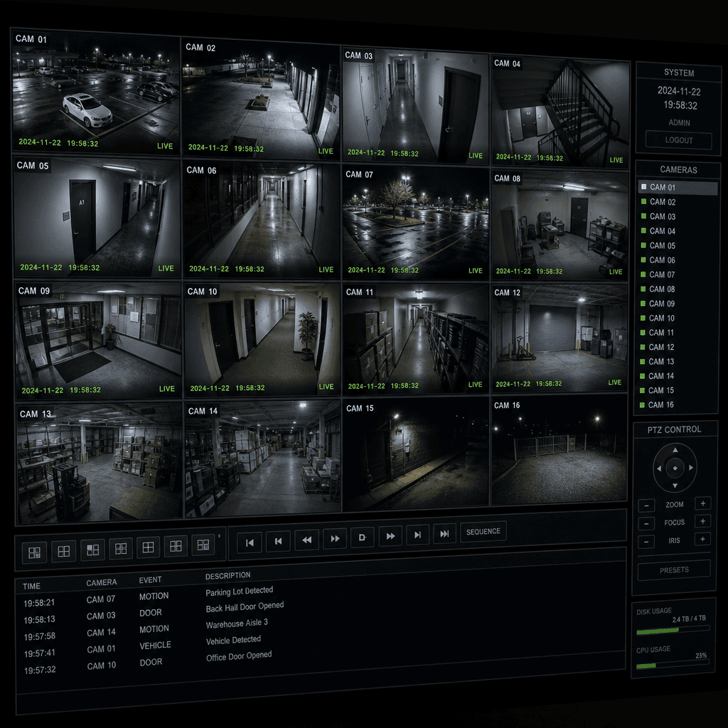Decrease ZOOM with the minus button
The height and width of the screenshot is (728, 728).
tap(646, 505)
